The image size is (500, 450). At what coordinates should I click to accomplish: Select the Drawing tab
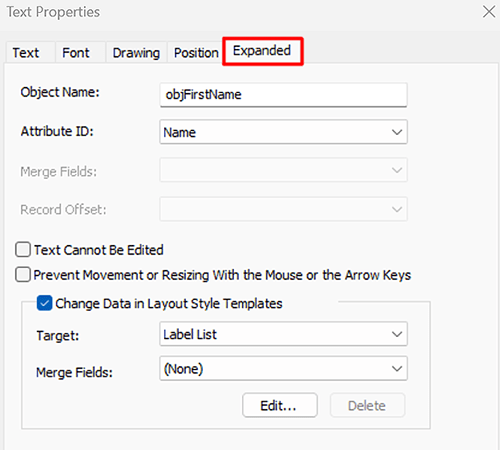pyautogui.click(x=136, y=53)
